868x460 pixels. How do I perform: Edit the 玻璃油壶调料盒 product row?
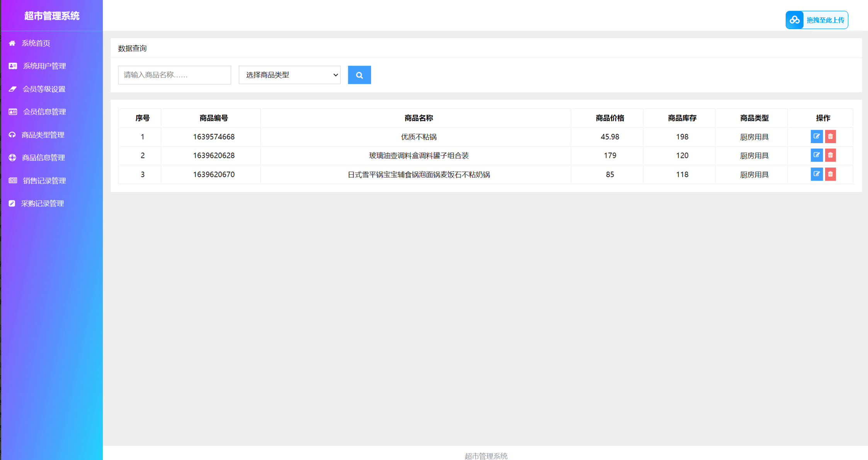point(816,155)
